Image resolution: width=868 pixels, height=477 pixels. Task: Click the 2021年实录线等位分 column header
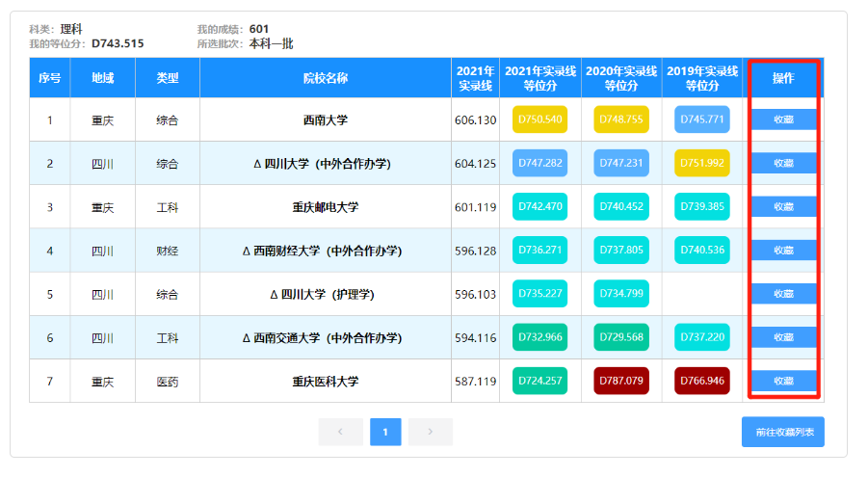point(540,77)
